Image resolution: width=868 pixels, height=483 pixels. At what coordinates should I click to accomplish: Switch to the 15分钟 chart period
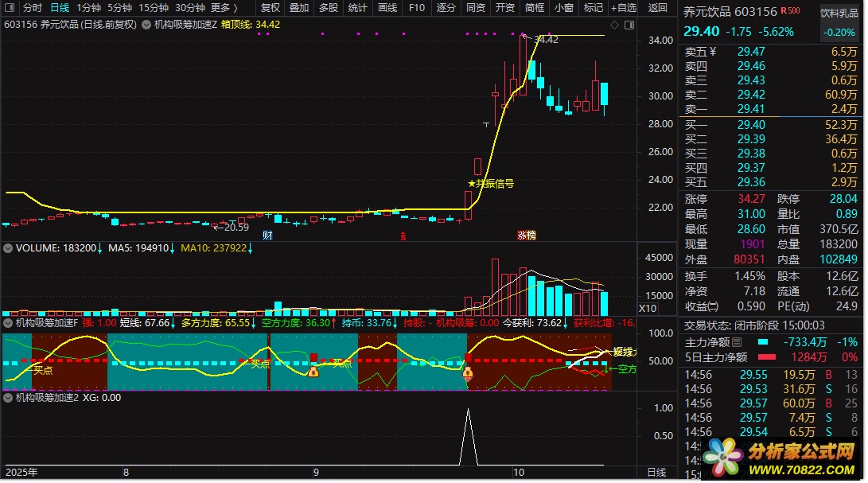[154, 8]
